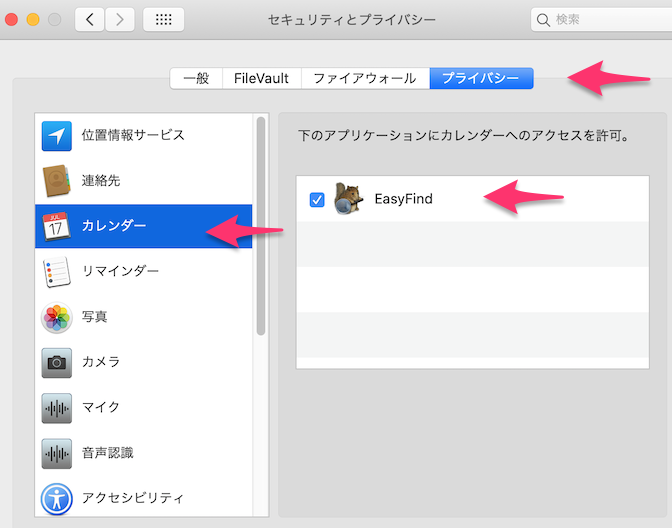This screenshot has height=528, width=672.
Task: Select the プライバシー tab
Action: pos(481,78)
